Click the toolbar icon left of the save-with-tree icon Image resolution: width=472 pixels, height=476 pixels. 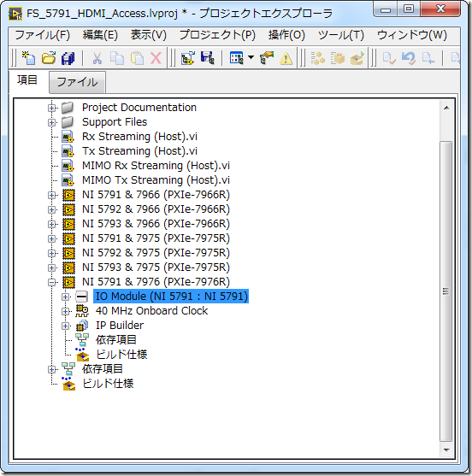coord(188,58)
